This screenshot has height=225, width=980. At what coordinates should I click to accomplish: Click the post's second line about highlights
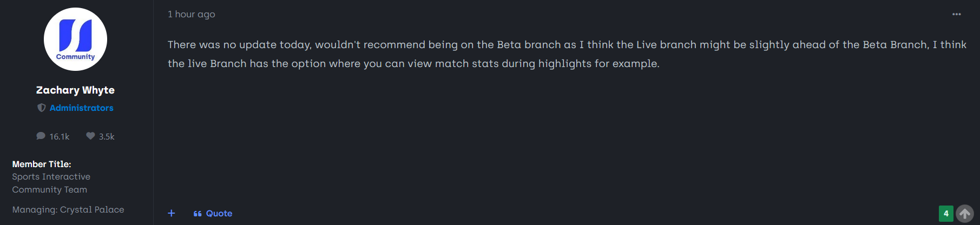point(413,63)
